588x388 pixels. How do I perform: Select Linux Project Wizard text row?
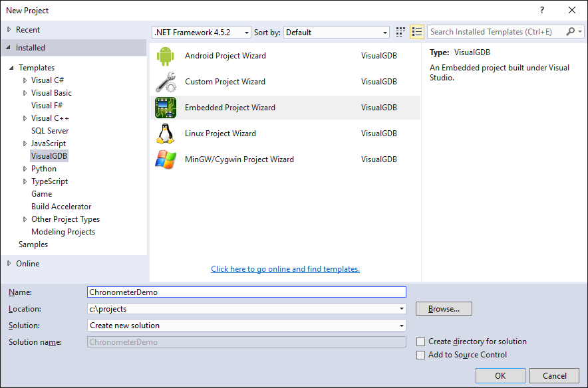pos(221,134)
